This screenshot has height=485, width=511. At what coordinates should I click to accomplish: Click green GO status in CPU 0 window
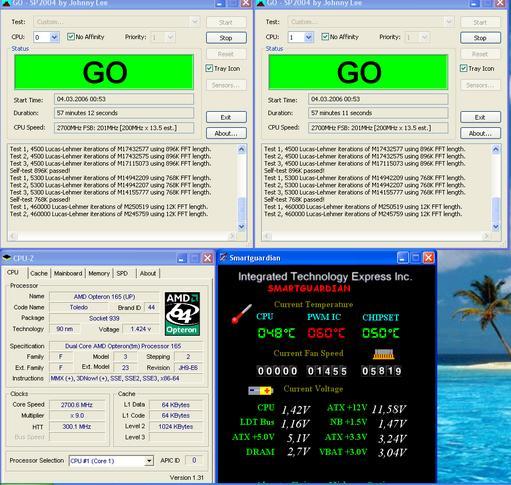click(x=104, y=72)
